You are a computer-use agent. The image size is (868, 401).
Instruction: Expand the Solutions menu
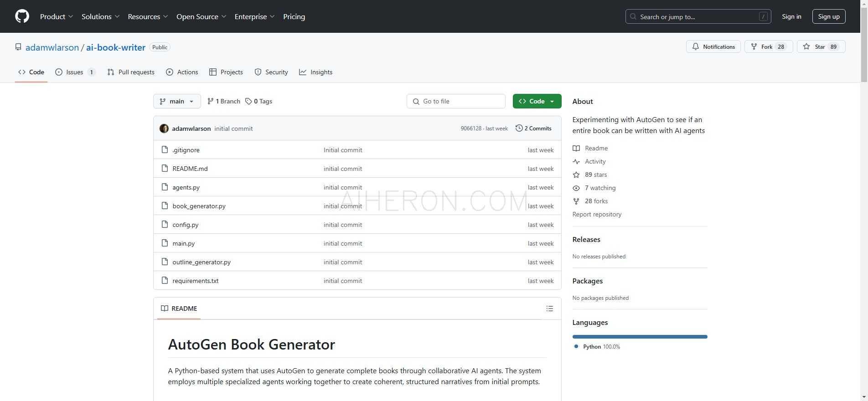(x=101, y=16)
